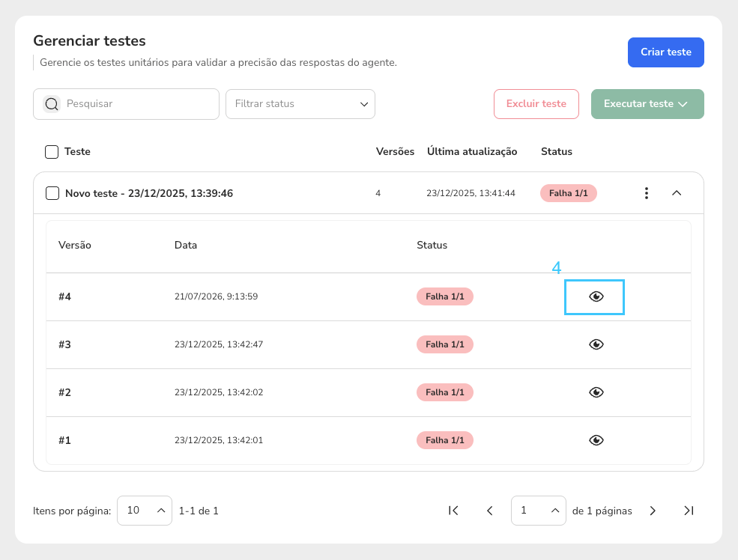The width and height of the screenshot is (738, 560).
Task: Click Falha 1/1 status of version #3
Action: click(445, 344)
